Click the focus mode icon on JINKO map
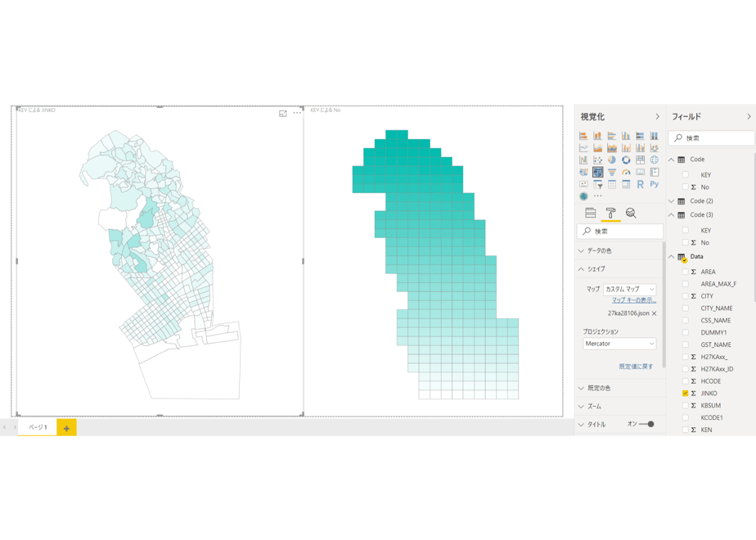Viewport: 756px width, 540px height. click(283, 113)
